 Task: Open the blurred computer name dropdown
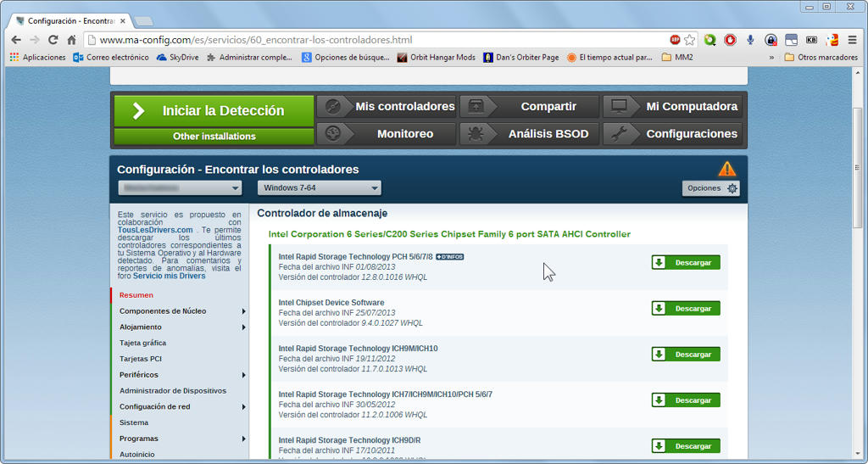[180, 188]
